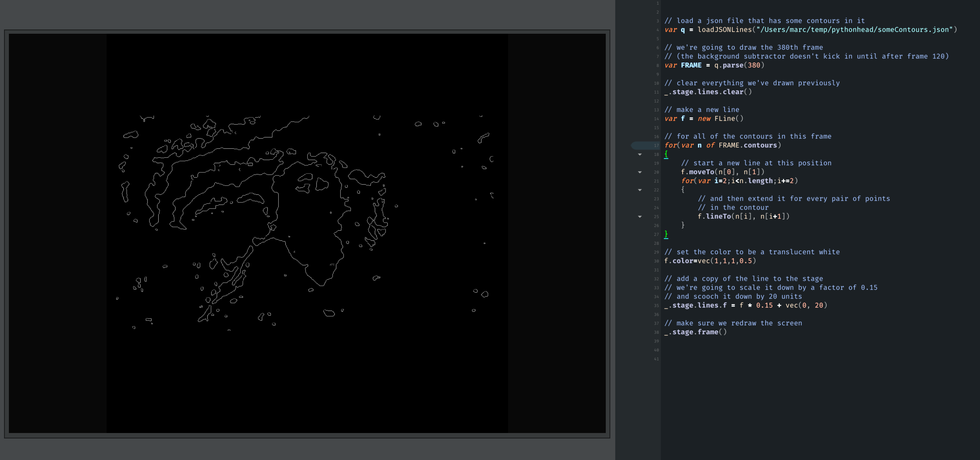Click the highlighted gutter marker on line 17
The height and width of the screenshot is (460, 980).
coord(645,145)
